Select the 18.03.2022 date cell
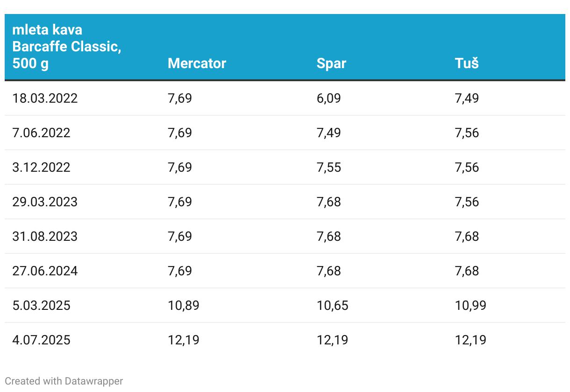Screen dimensions: 570x392 coord(45,98)
